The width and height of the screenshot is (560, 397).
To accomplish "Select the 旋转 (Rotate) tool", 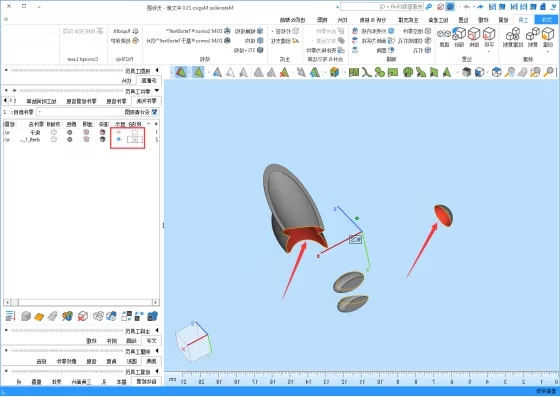I will click(x=474, y=37).
